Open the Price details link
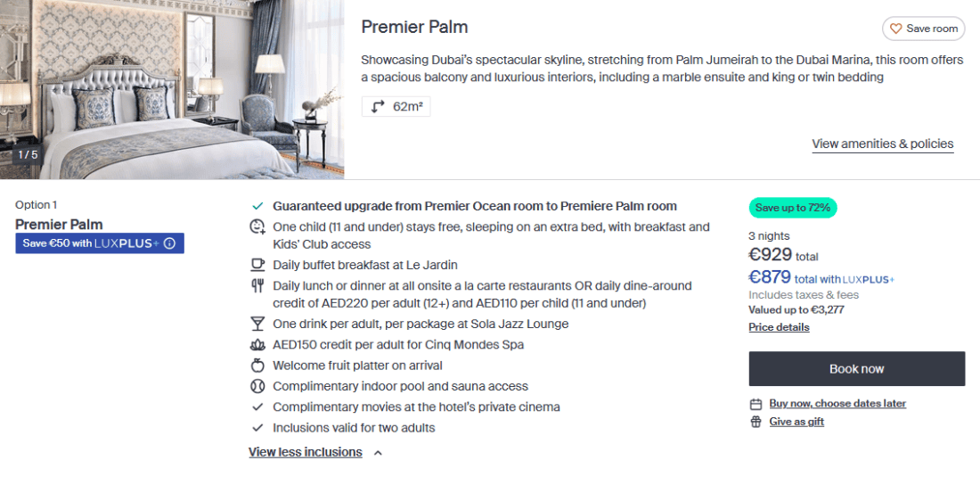 779,327
